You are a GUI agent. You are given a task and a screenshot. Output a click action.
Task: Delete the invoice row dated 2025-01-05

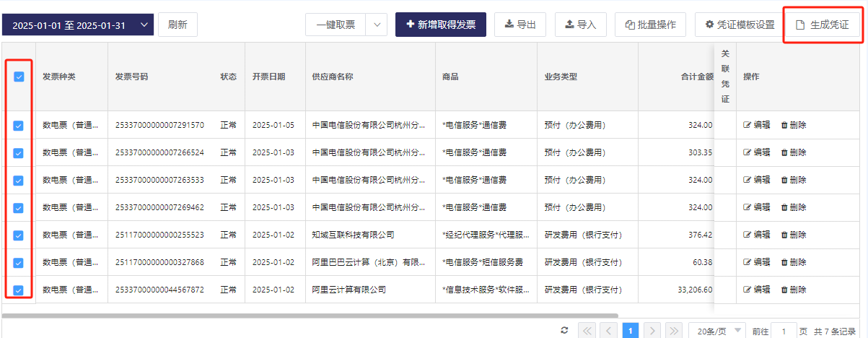coord(794,125)
